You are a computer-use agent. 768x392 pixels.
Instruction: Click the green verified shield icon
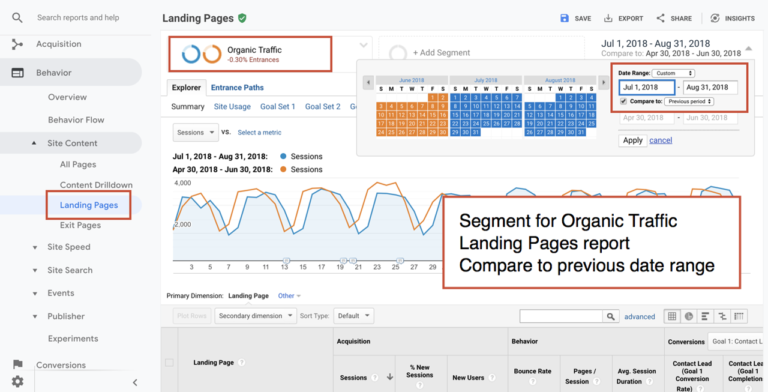(242, 18)
